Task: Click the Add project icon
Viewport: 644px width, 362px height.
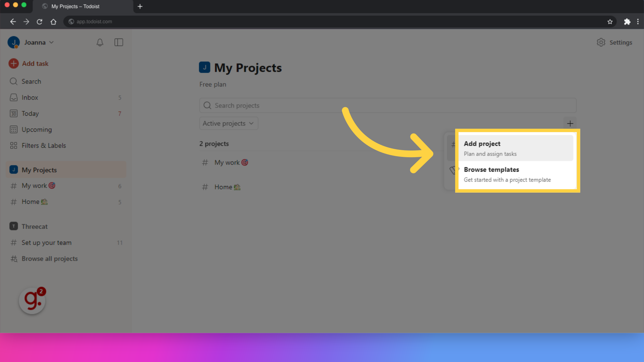Action: pyautogui.click(x=570, y=123)
